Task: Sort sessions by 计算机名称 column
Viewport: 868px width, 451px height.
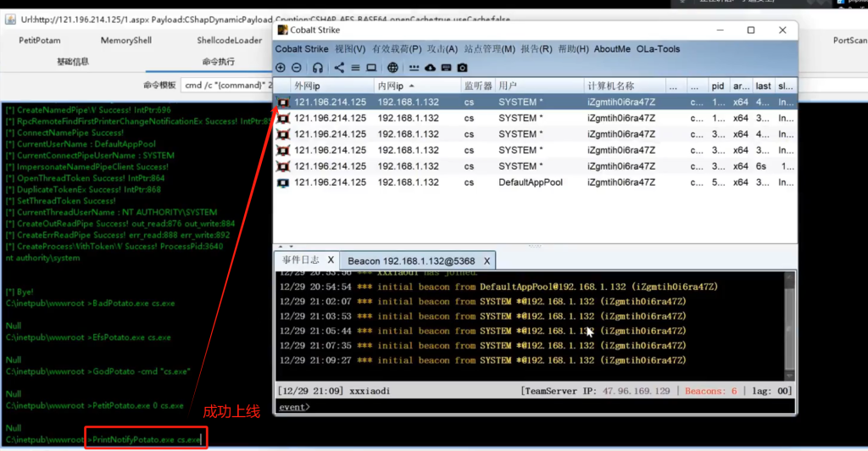Action: pyautogui.click(x=625, y=86)
